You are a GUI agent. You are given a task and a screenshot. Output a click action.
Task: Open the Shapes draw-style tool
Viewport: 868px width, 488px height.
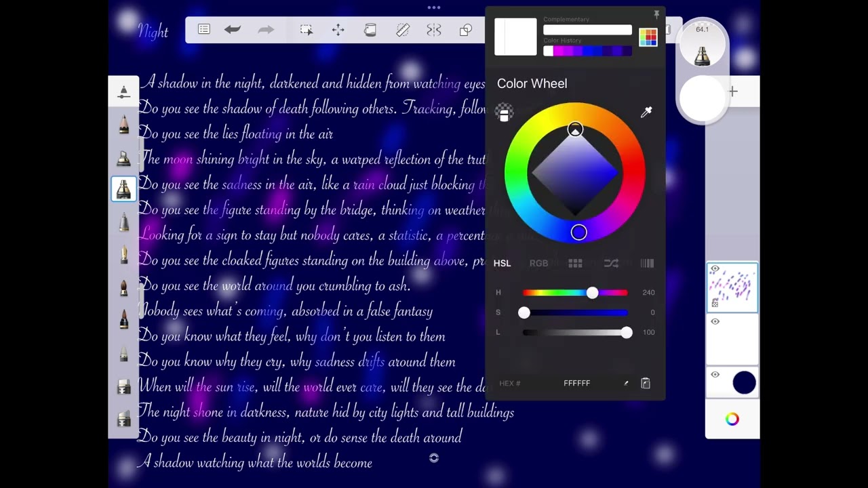coord(466,30)
